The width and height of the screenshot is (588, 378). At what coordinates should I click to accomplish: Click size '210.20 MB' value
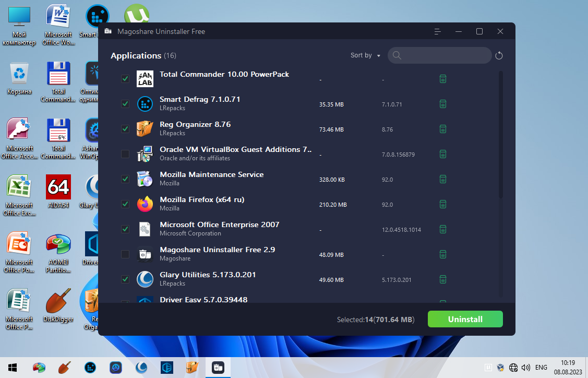[x=333, y=205]
